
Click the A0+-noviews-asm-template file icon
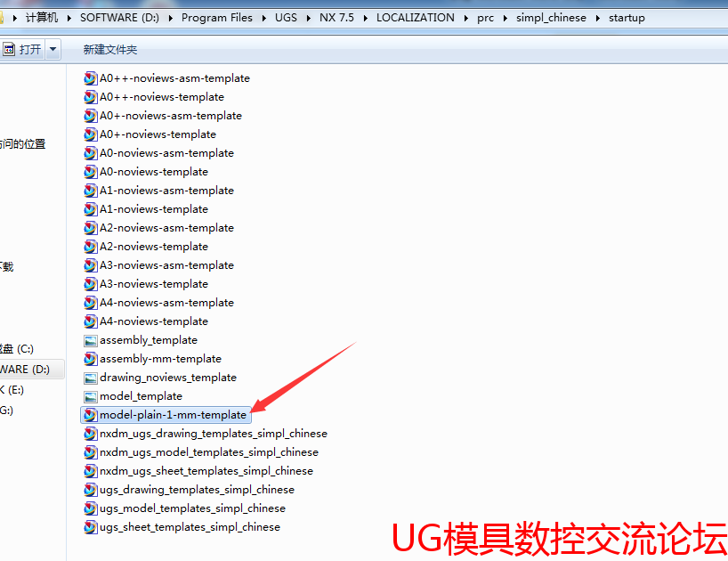[91, 116]
